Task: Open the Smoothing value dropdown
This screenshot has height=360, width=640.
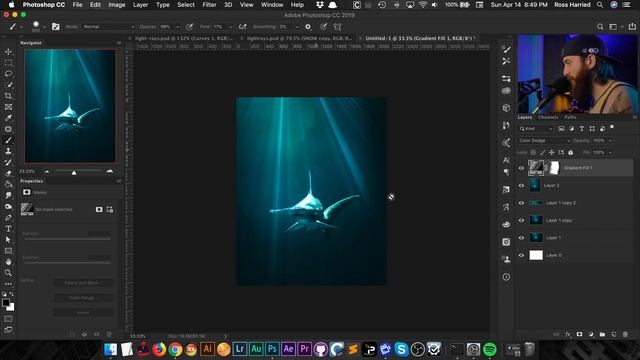Action: point(296,27)
